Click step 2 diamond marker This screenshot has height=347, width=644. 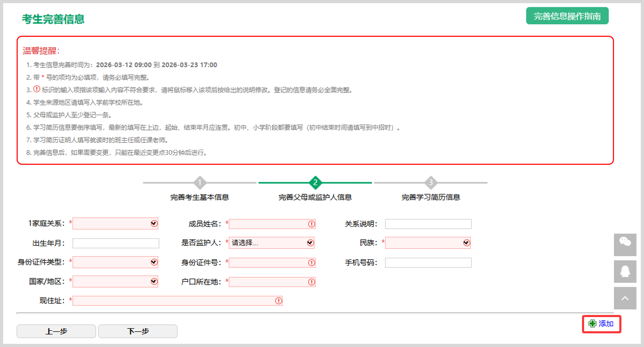pos(315,183)
